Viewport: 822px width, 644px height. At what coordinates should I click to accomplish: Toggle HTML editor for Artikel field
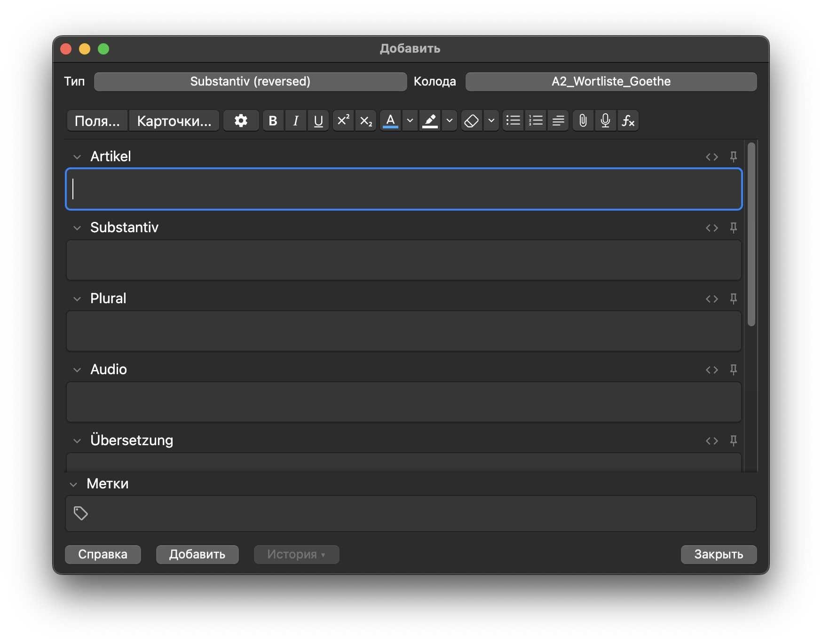point(712,157)
